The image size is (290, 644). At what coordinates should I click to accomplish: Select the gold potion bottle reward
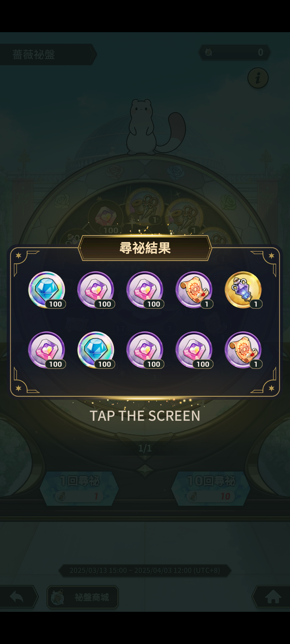tap(243, 290)
